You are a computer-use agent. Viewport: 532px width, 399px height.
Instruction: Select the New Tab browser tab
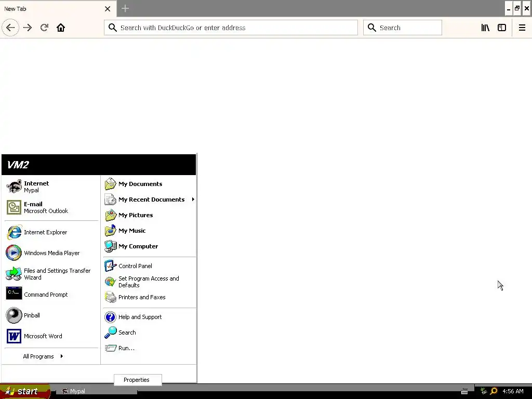tap(58, 8)
